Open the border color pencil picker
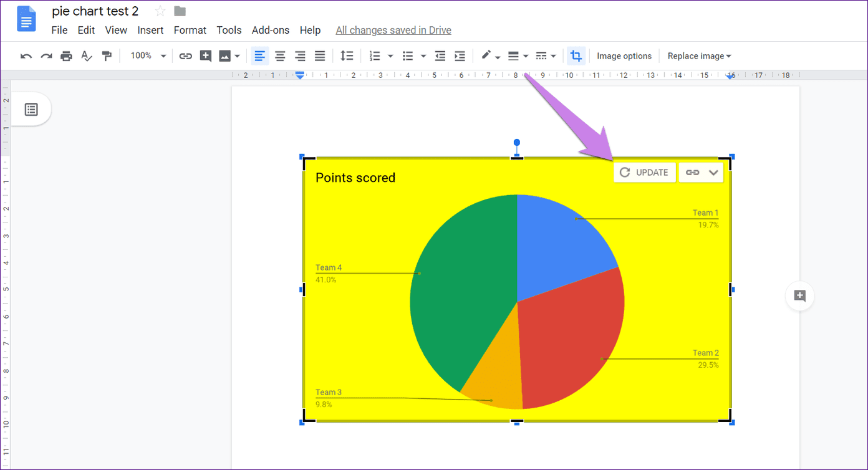Image resolution: width=868 pixels, height=470 pixels. point(491,56)
